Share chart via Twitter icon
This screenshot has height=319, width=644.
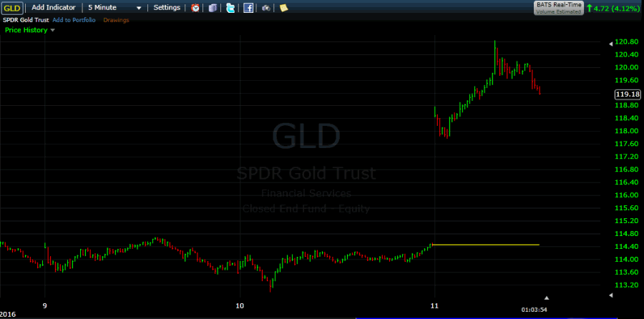[x=231, y=7]
